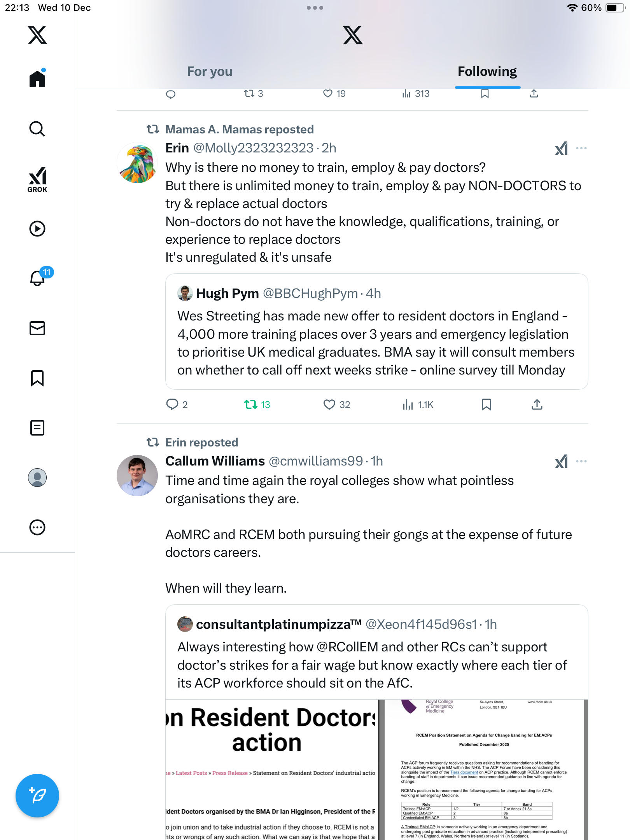This screenshot has width=630, height=840.
Task: Open the Lists icon in sidebar
Action: (x=37, y=428)
